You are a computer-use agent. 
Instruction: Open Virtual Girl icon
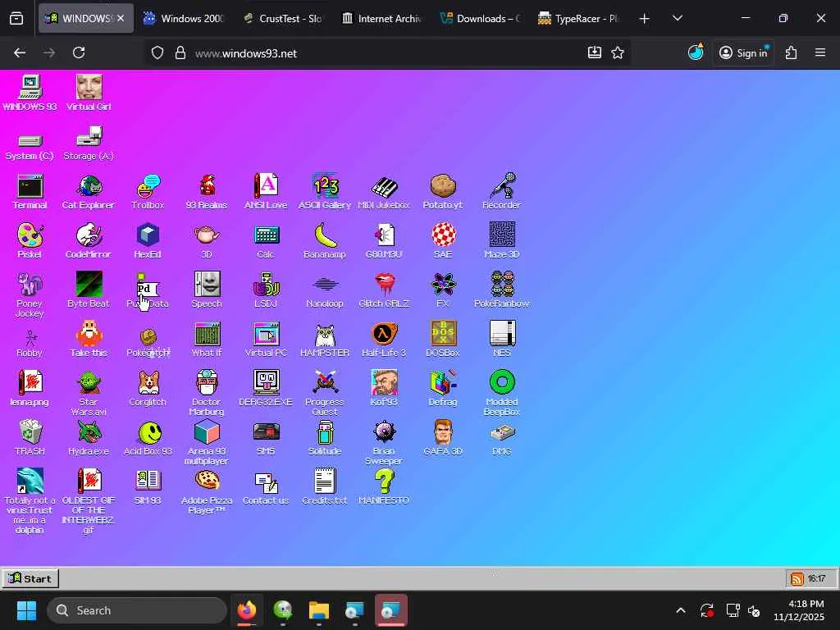point(89,94)
